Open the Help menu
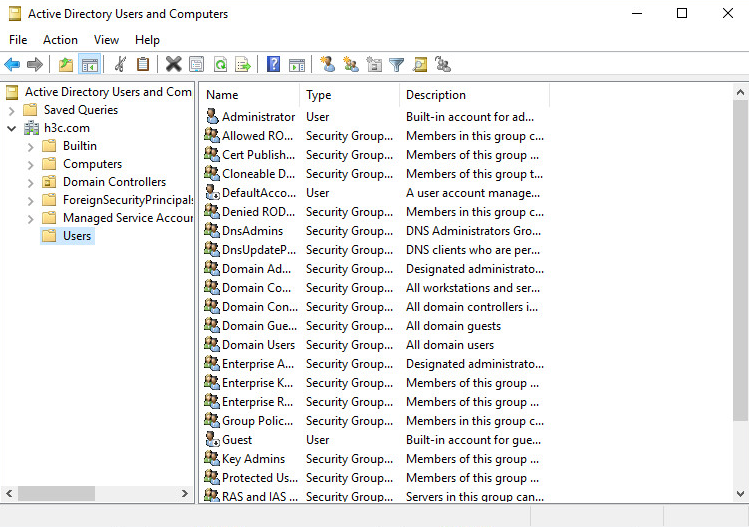The image size is (749, 527). (147, 40)
